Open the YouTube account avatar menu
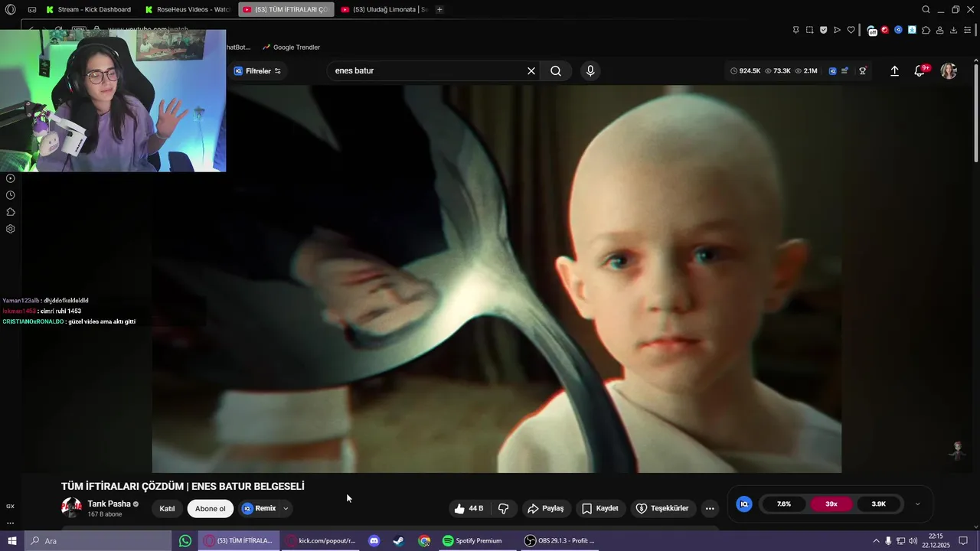The height and width of the screenshot is (551, 980). pos(949,70)
